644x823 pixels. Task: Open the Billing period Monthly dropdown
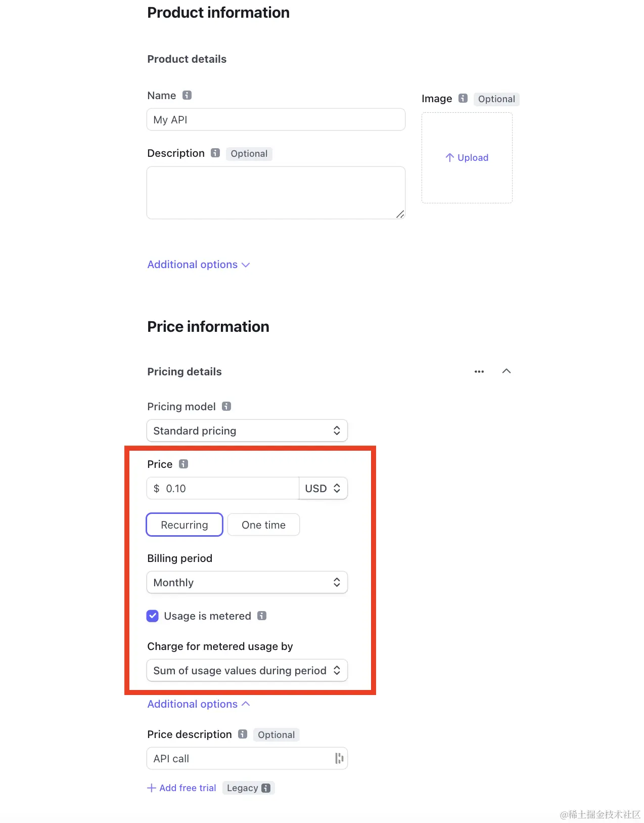(x=247, y=582)
